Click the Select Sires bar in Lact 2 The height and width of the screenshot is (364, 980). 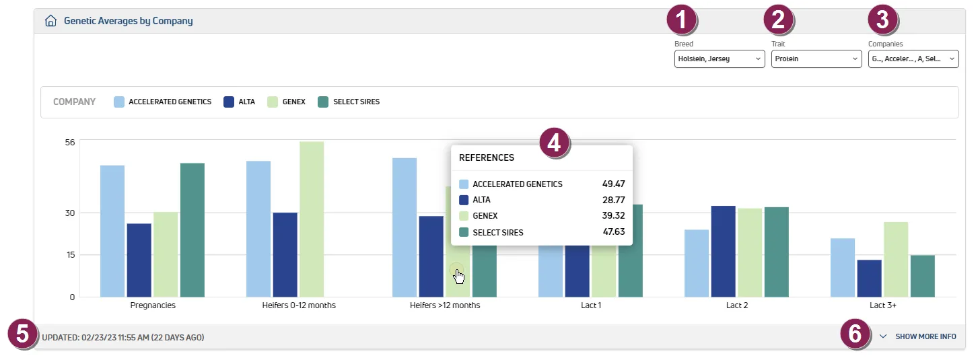pyautogui.click(x=777, y=252)
